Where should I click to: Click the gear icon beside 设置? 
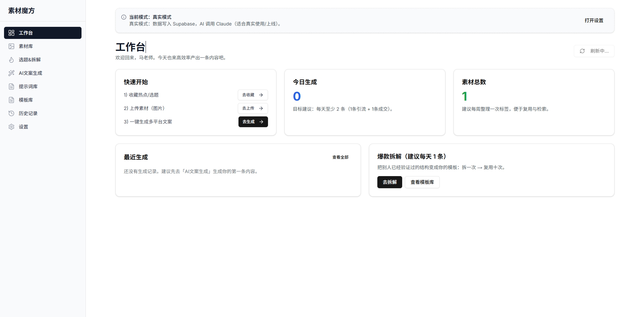tap(11, 127)
